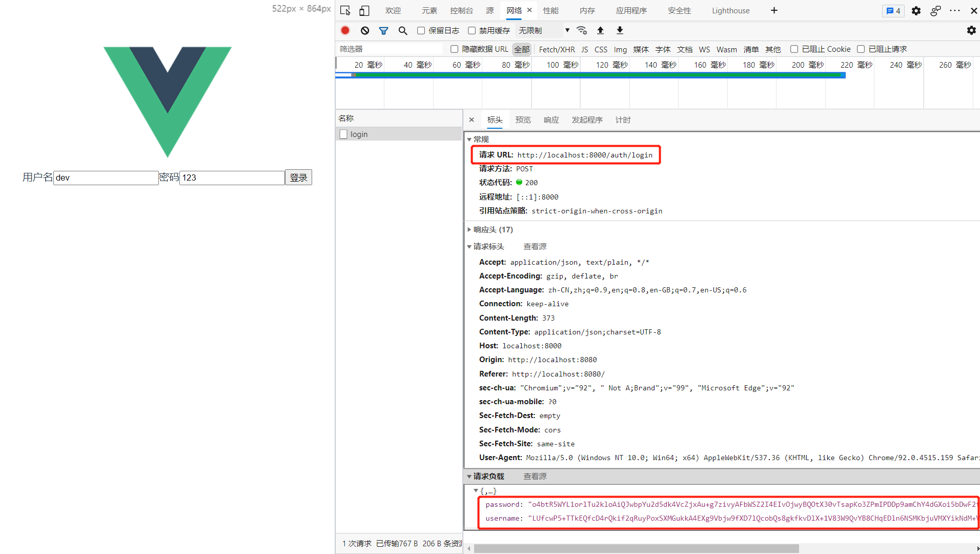Image resolution: width=980 pixels, height=554 pixels.
Task: Collapse the 请求标头 section
Action: pyautogui.click(x=469, y=247)
